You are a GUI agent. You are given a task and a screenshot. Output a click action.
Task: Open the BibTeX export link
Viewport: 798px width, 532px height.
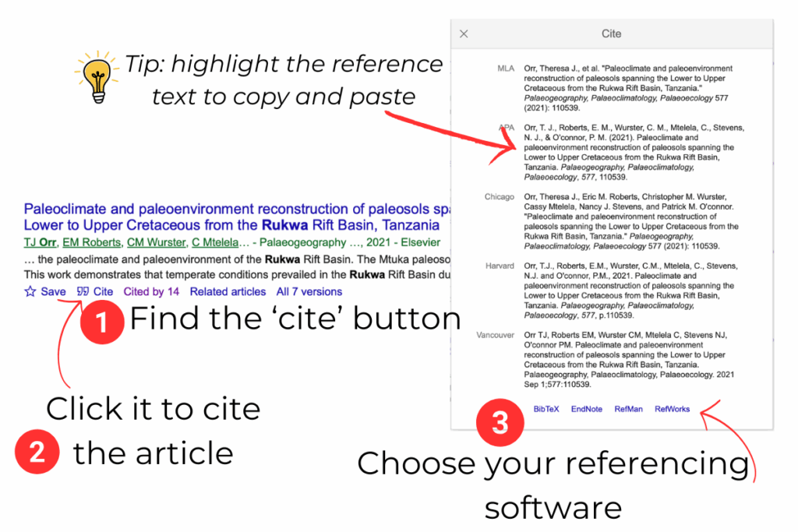546,407
